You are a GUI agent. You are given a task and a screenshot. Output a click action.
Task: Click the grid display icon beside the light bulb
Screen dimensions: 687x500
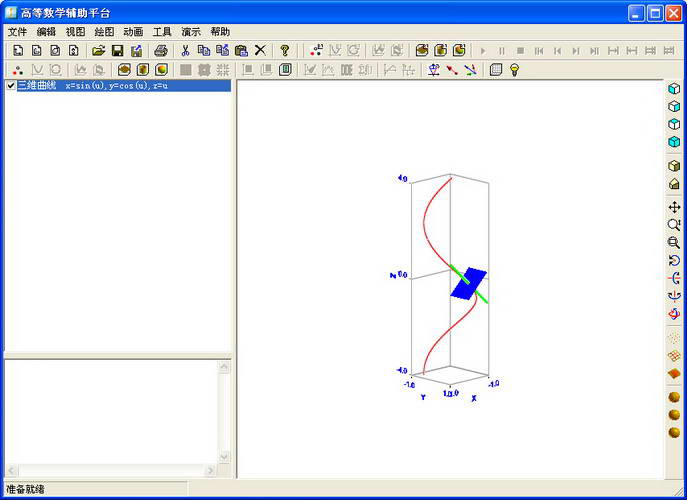tap(496, 70)
